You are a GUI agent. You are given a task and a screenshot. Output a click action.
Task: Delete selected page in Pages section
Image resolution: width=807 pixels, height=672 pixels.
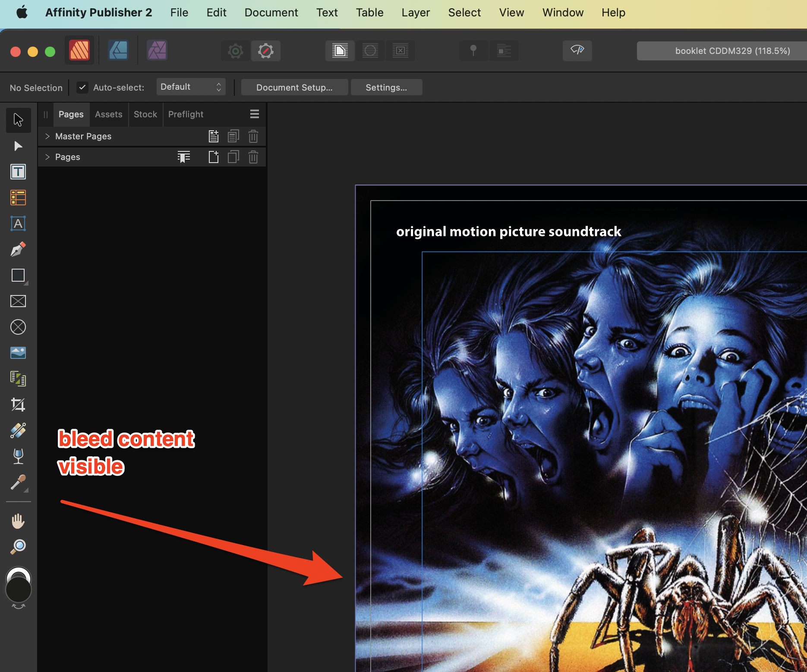[253, 157]
